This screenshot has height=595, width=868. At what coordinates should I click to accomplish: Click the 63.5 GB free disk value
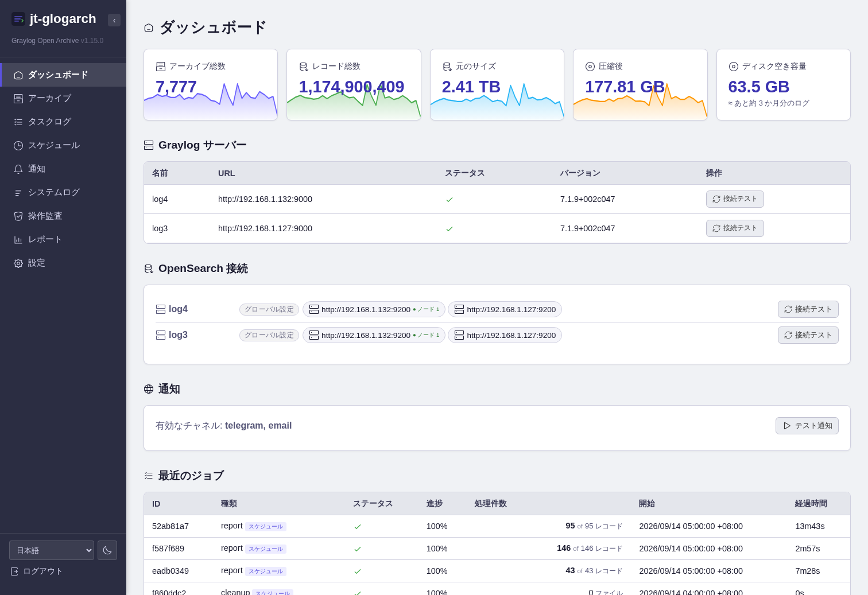click(x=759, y=87)
